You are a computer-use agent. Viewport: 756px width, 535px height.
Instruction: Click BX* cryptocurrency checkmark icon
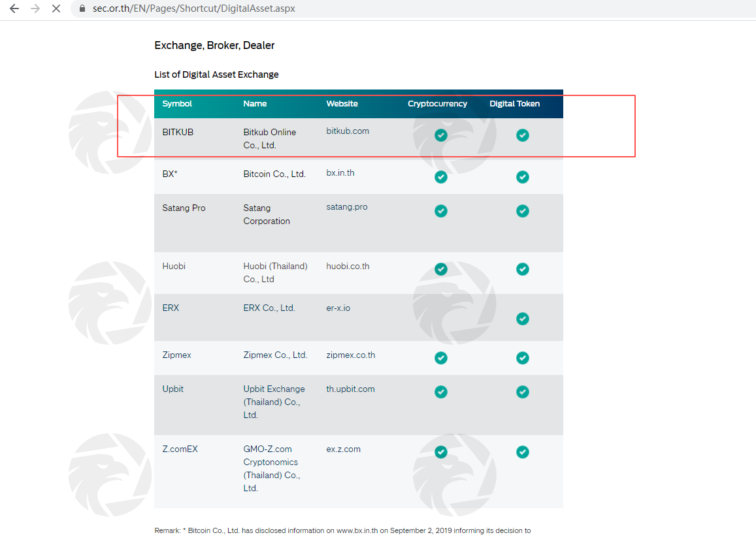point(440,178)
